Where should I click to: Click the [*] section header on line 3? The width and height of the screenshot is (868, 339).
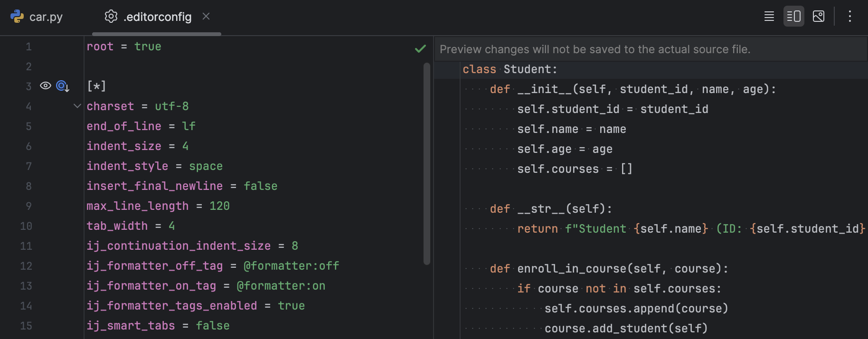(x=96, y=86)
